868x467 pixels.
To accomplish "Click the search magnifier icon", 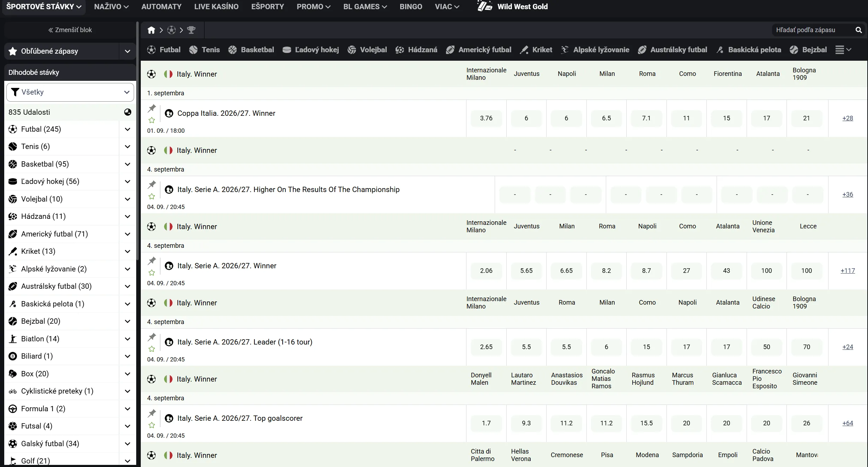I will [x=859, y=30].
